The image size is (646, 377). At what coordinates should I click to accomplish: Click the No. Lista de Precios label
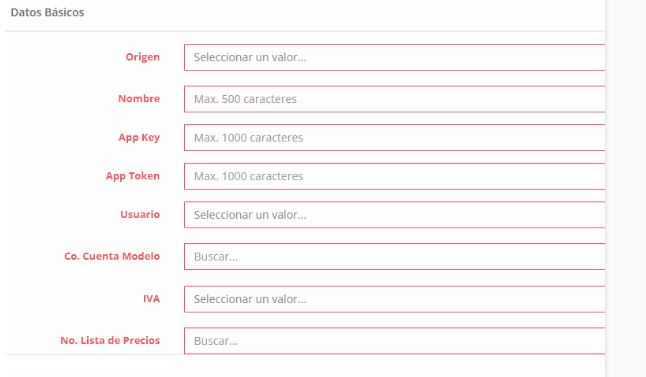110,340
